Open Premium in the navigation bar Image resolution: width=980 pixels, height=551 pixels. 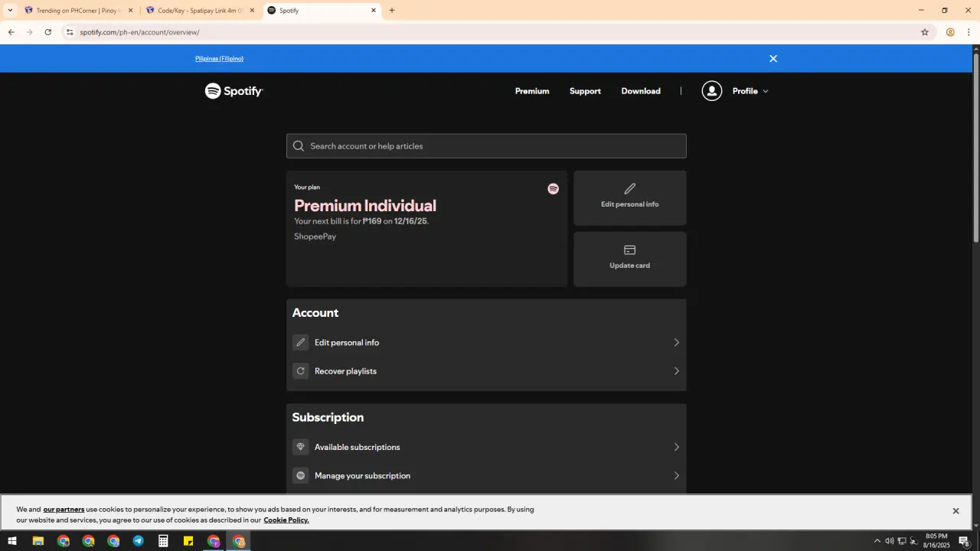click(532, 91)
